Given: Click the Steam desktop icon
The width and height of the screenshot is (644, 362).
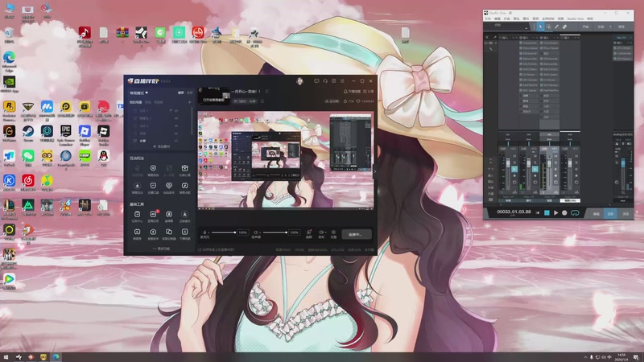Looking at the screenshot, I should pyautogui.click(x=28, y=132).
